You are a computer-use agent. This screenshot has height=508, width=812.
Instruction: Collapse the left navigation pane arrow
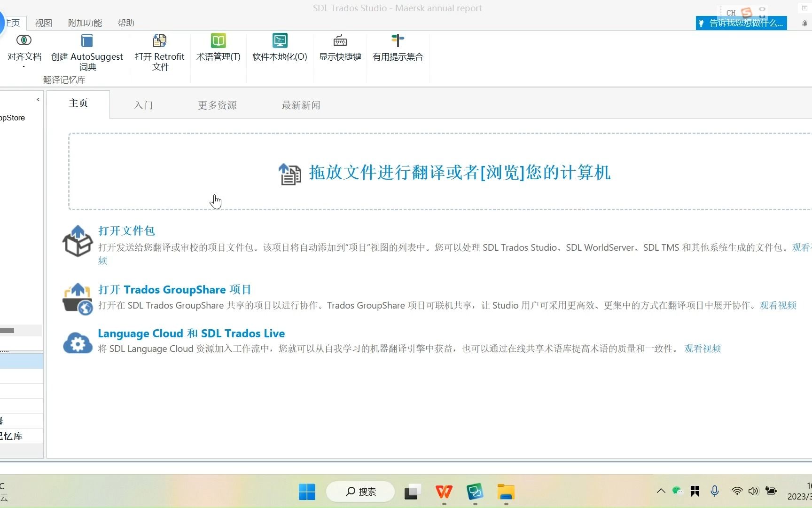coord(38,99)
